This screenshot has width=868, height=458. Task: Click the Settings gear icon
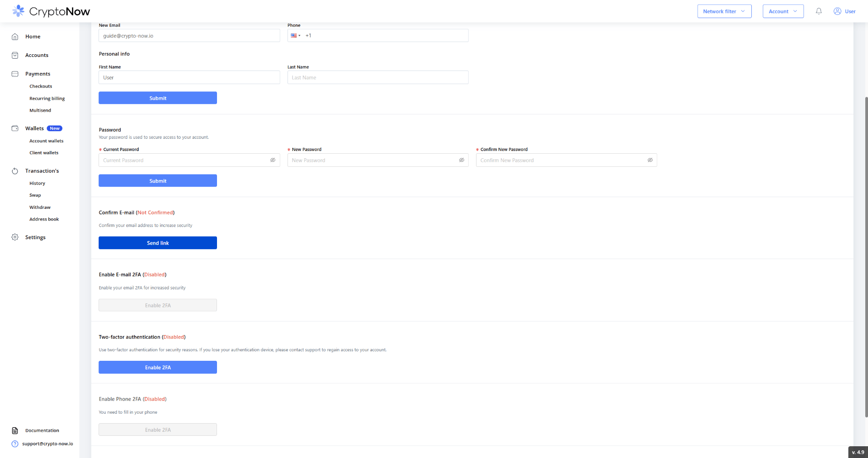click(x=15, y=237)
